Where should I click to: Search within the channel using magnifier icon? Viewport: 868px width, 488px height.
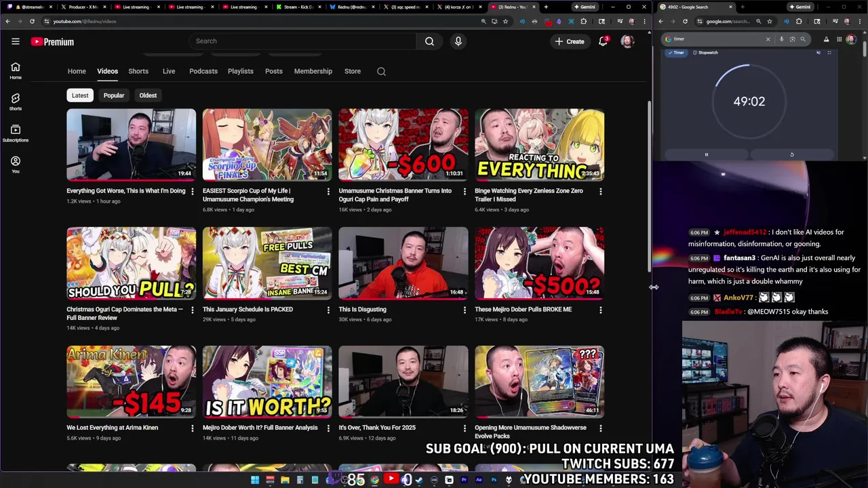381,71
